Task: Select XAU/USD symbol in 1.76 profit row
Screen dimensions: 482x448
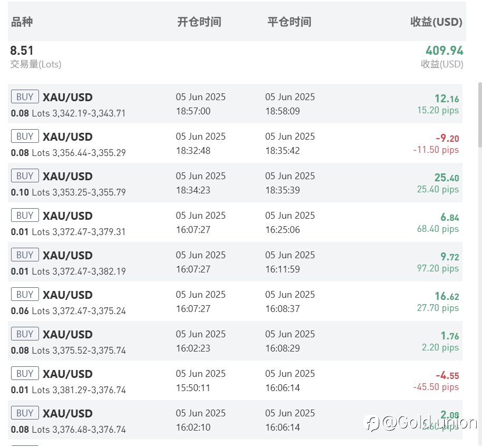Action: 67,334
